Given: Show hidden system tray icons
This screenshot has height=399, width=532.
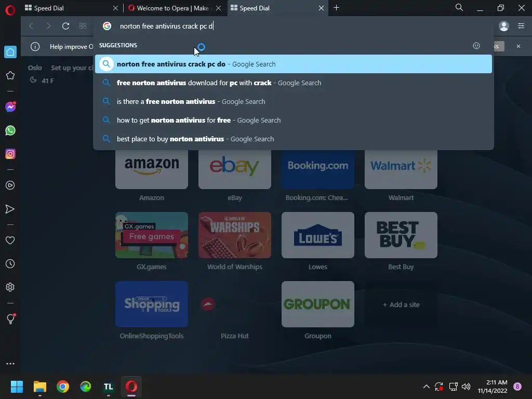Looking at the screenshot, I should pyautogui.click(x=427, y=387).
